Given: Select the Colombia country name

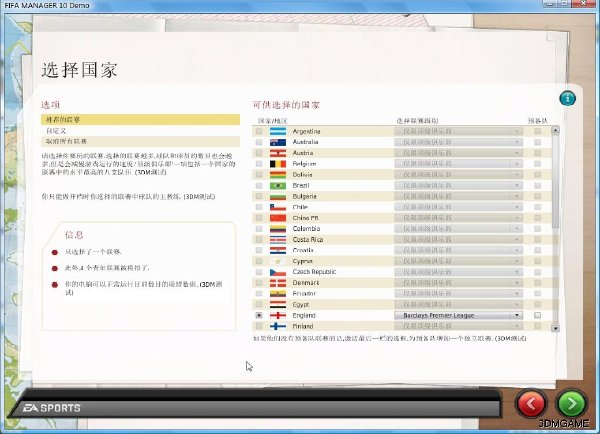Looking at the screenshot, I should click(306, 229).
